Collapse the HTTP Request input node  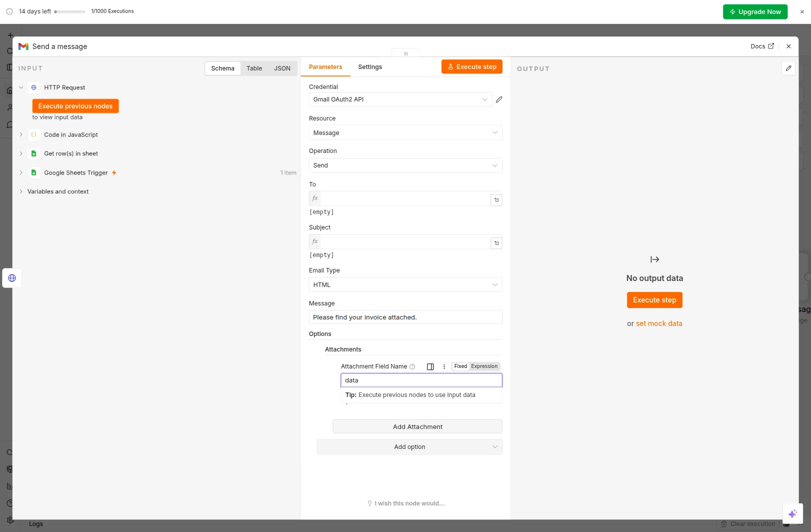(21, 87)
